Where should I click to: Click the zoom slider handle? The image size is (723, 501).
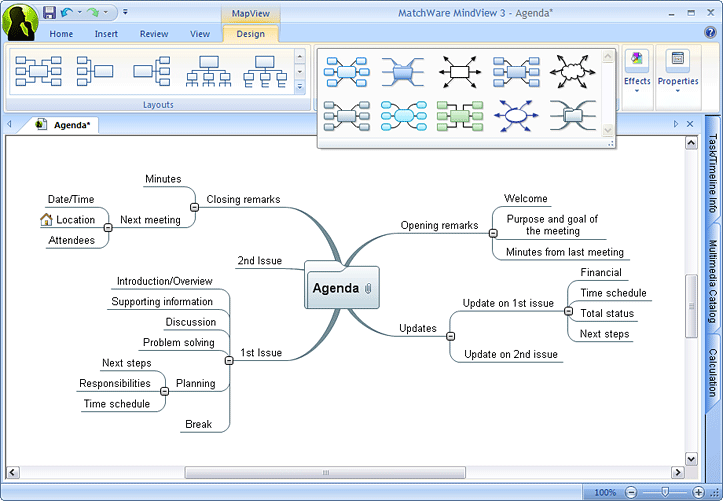tap(665, 492)
